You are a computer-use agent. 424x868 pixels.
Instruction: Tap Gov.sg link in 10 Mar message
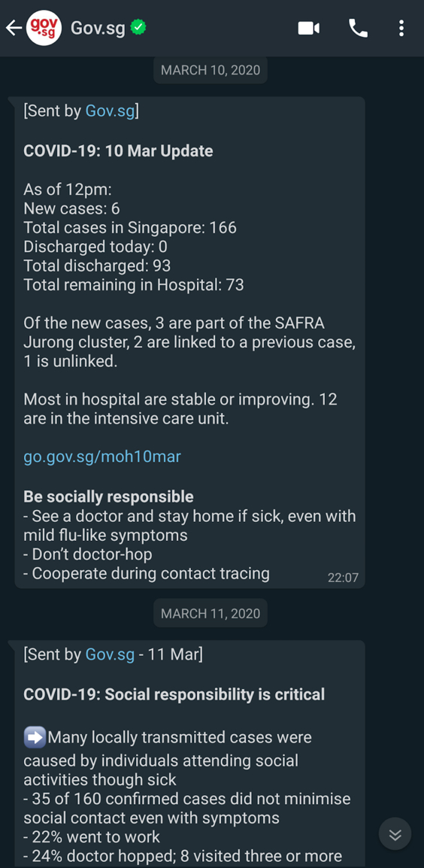coord(110,111)
